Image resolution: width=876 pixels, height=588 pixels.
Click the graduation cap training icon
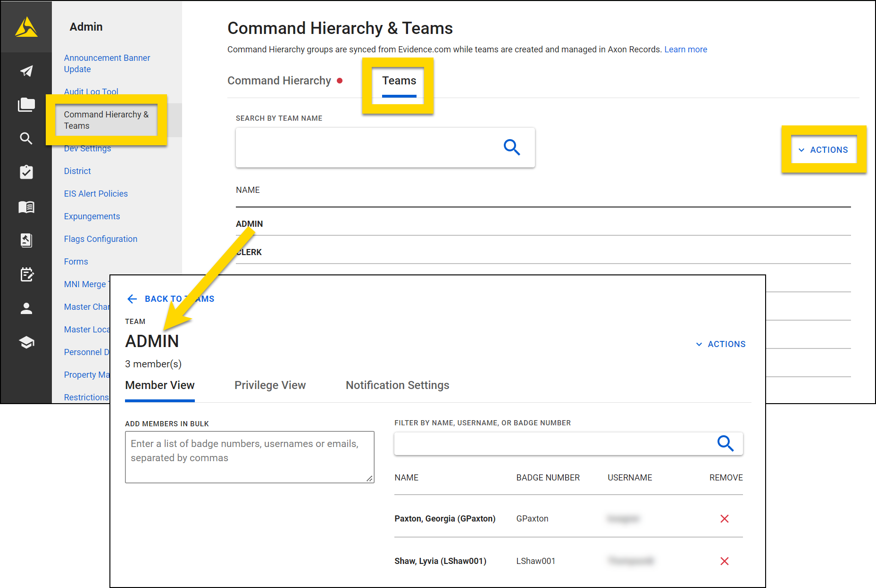(26, 342)
